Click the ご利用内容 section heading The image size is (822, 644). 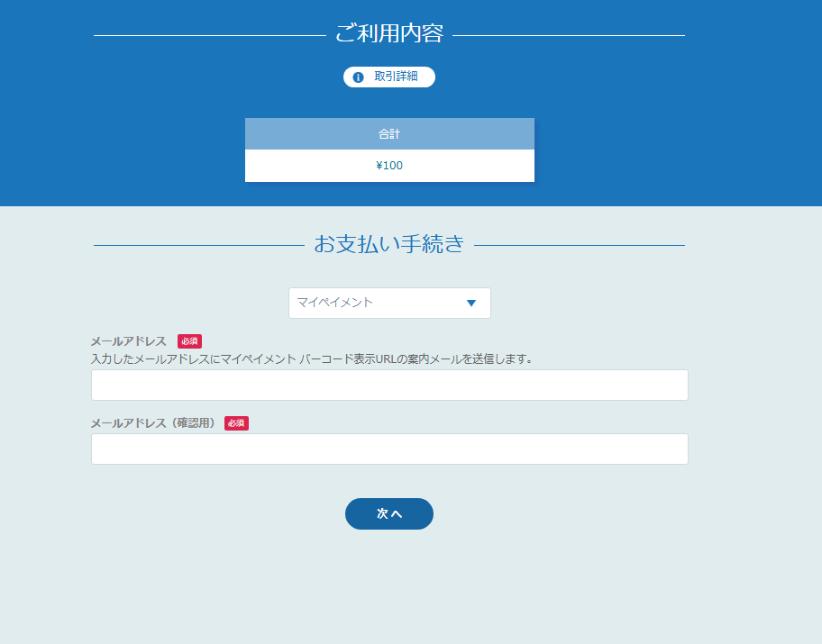coord(389,34)
